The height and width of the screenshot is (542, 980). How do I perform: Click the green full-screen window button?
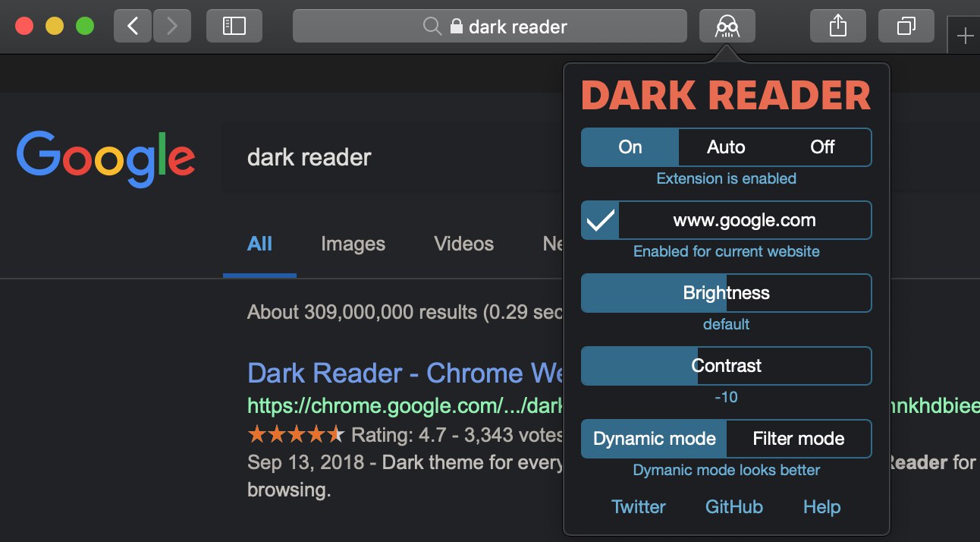click(x=85, y=26)
